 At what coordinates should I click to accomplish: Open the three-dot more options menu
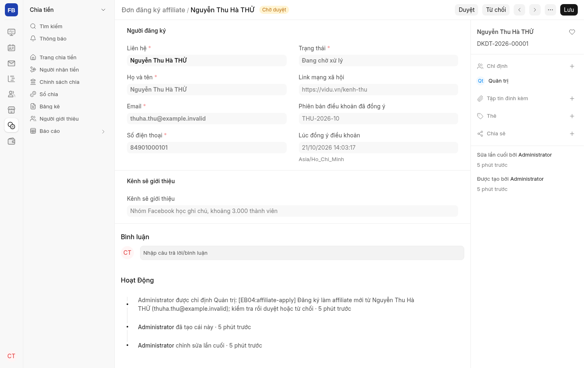[x=550, y=10]
